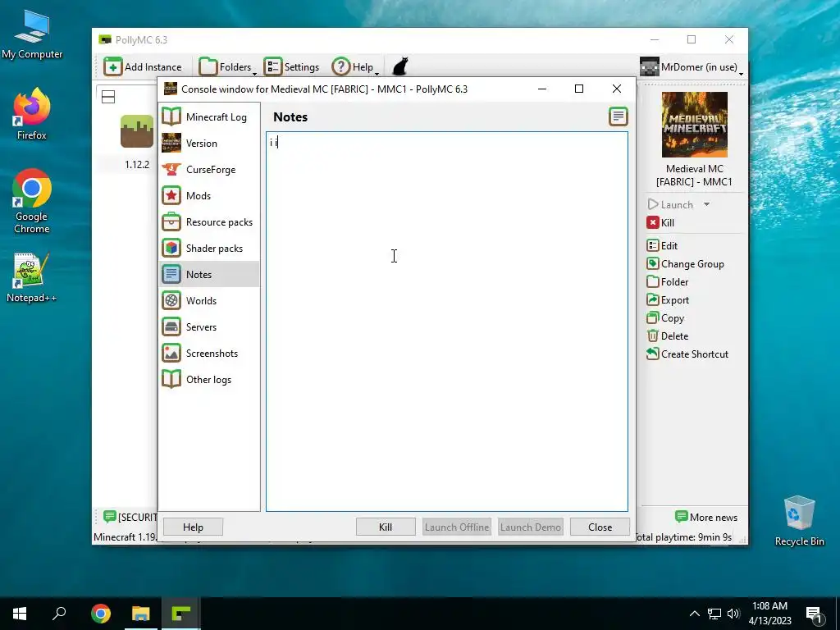840x630 pixels.
Task: Open the Worlds page
Action: [209, 300]
